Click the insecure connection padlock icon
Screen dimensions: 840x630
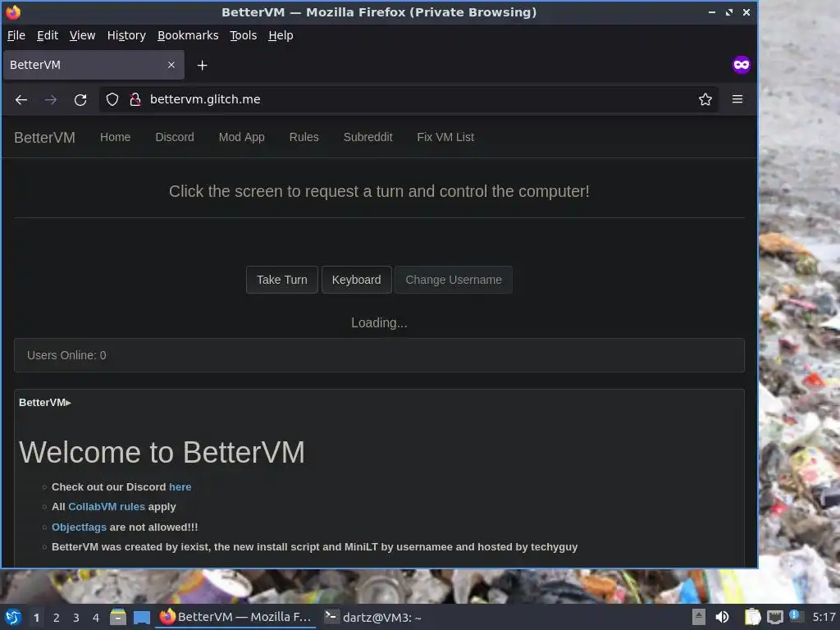[x=135, y=99]
